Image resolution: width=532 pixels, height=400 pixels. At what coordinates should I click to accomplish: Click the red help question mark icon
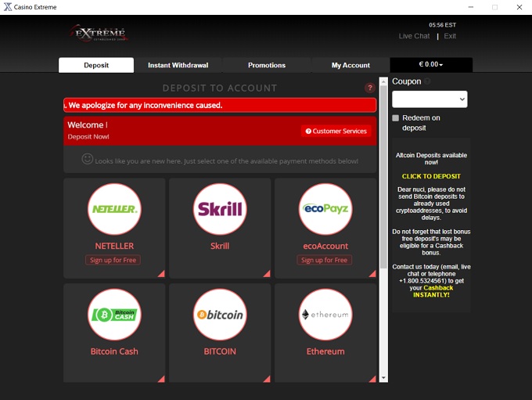(x=370, y=88)
